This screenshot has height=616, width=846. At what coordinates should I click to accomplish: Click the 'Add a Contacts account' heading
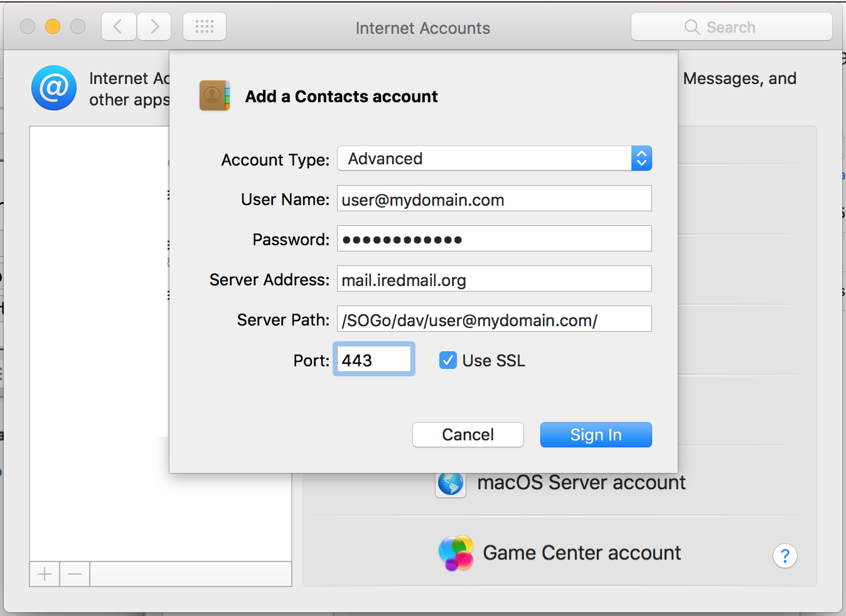coord(341,97)
